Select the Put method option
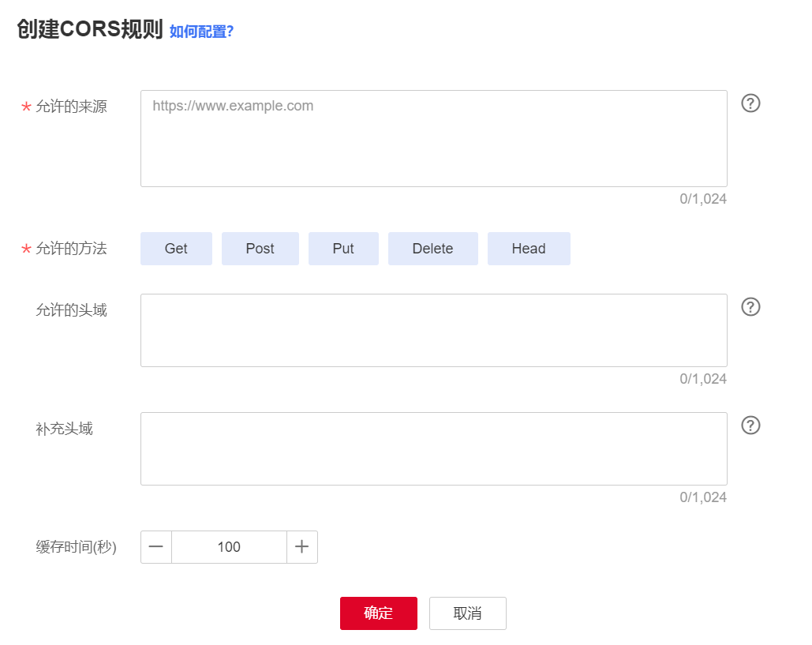This screenshot has height=645, width=812. (x=343, y=249)
